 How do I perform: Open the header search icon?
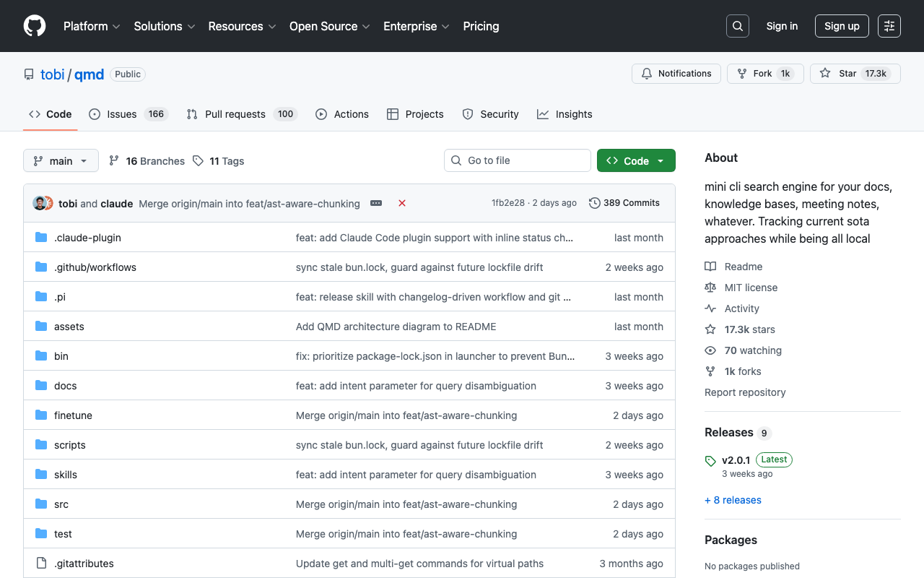click(x=737, y=25)
